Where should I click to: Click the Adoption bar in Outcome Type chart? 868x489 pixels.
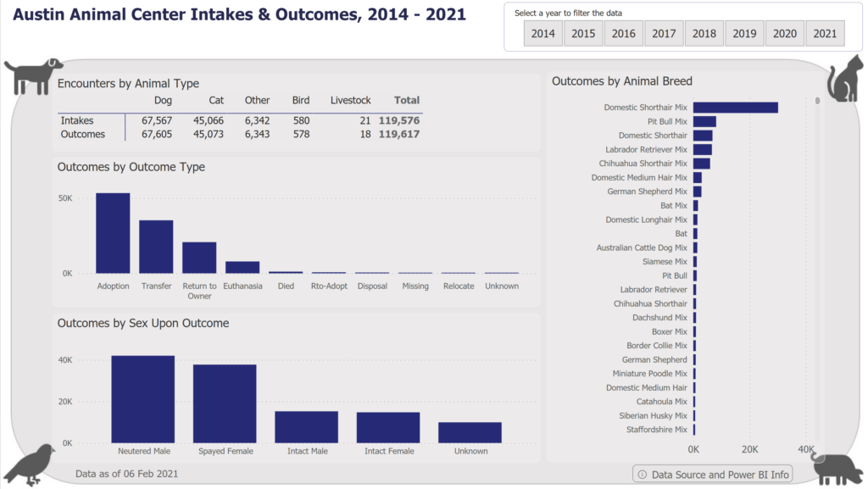pyautogui.click(x=113, y=233)
